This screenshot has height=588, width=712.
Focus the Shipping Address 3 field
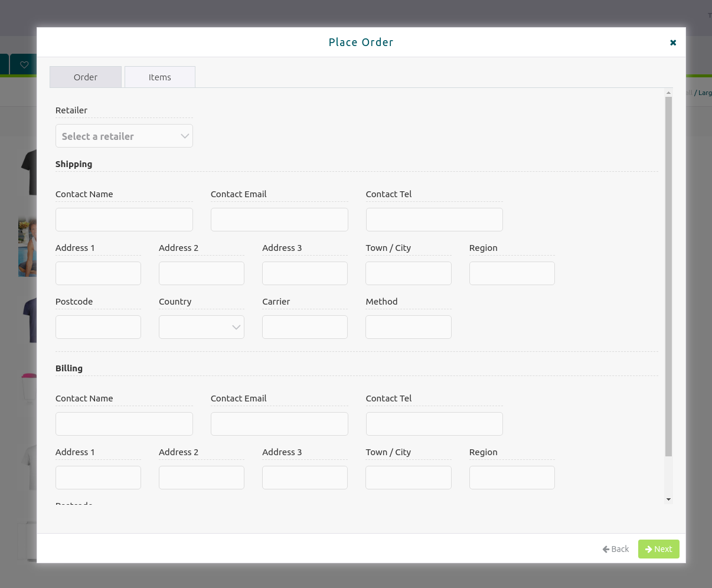coord(305,273)
